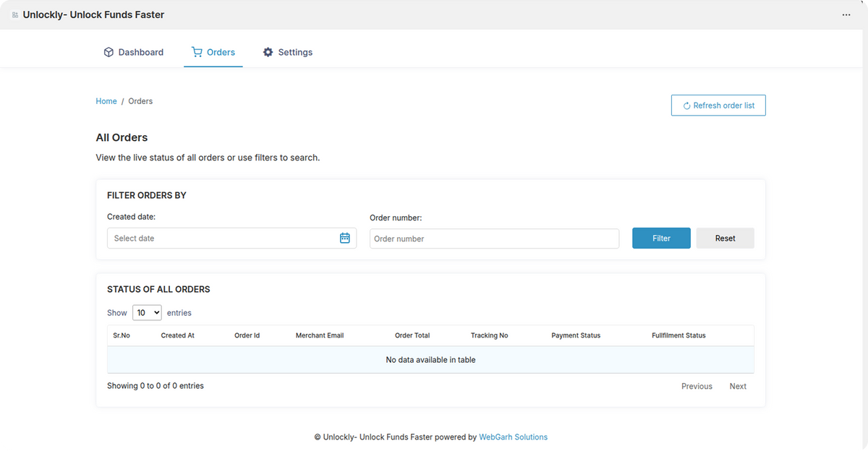The image size is (868, 451).
Task: Open the calendar date picker icon
Action: [x=345, y=238]
